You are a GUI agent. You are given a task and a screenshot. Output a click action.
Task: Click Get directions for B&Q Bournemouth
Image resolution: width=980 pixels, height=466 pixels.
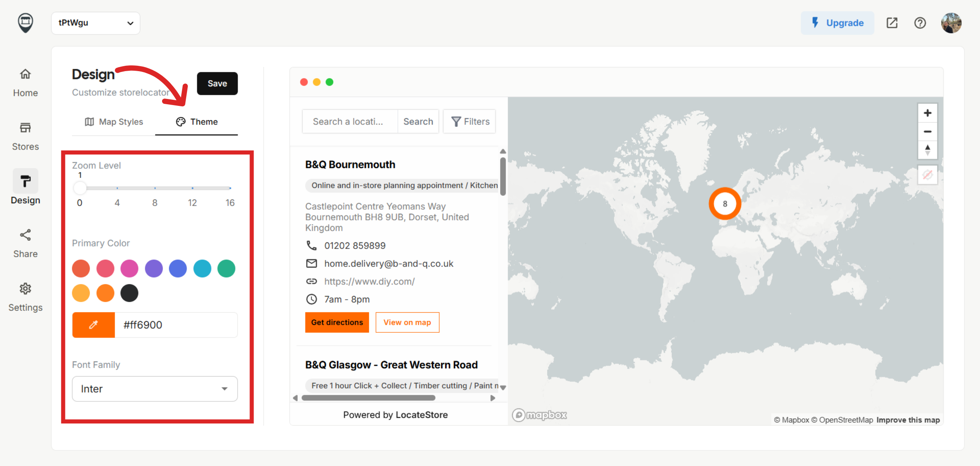[337, 323]
